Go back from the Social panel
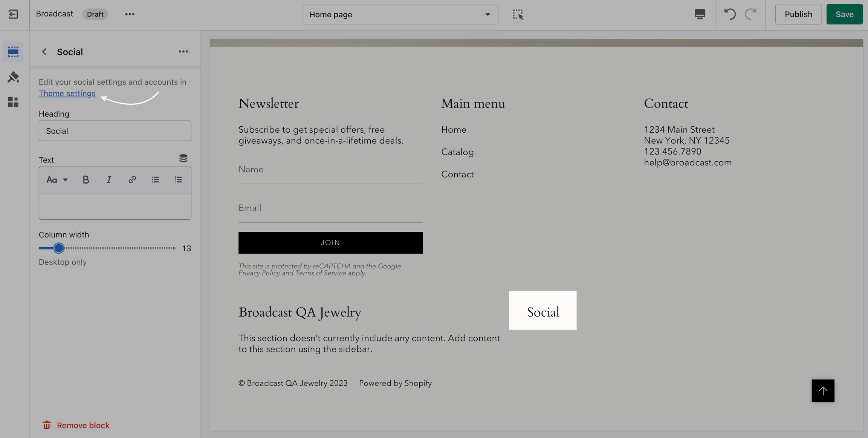 (44, 52)
